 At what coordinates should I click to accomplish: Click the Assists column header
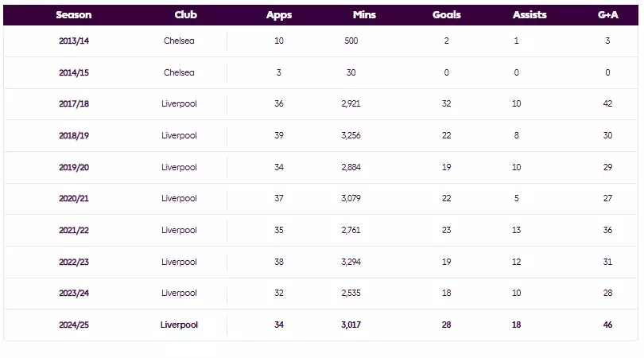(x=530, y=15)
